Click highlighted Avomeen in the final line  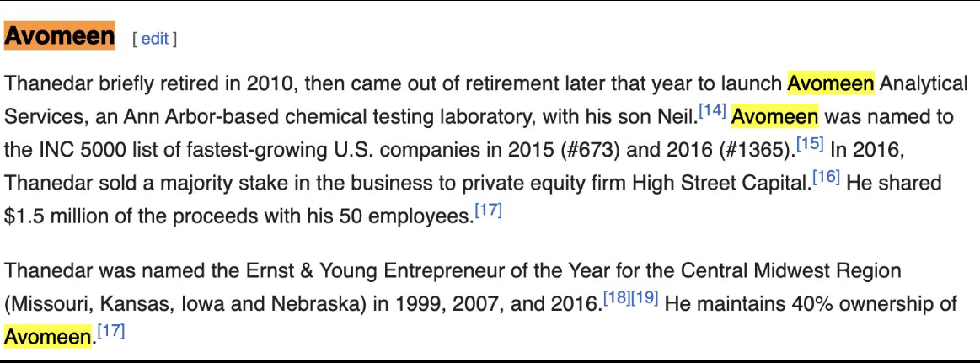click(x=46, y=338)
